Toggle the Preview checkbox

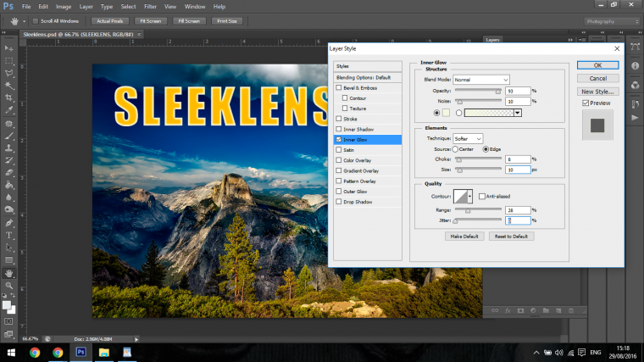[586, 103]
